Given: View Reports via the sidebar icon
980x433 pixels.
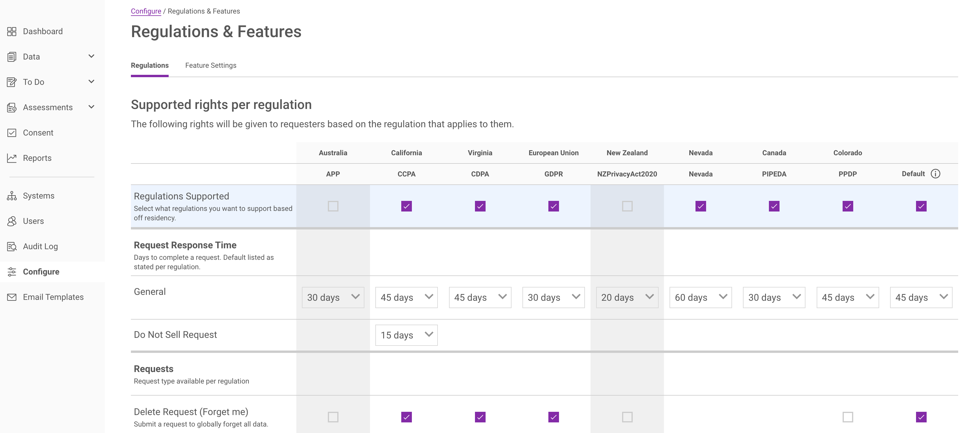Looking at the screenshot, I should (12, 157).
